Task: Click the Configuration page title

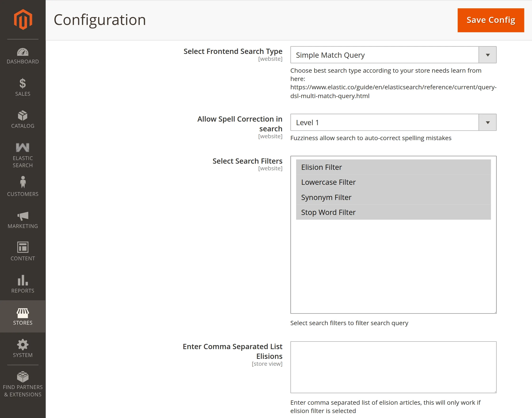Action: tap(100, 20)
